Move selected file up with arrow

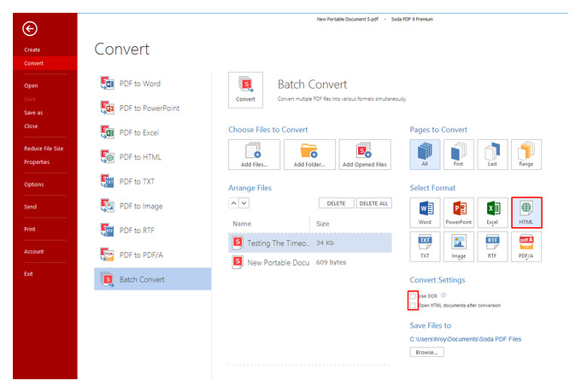click(x=233, y=203)
